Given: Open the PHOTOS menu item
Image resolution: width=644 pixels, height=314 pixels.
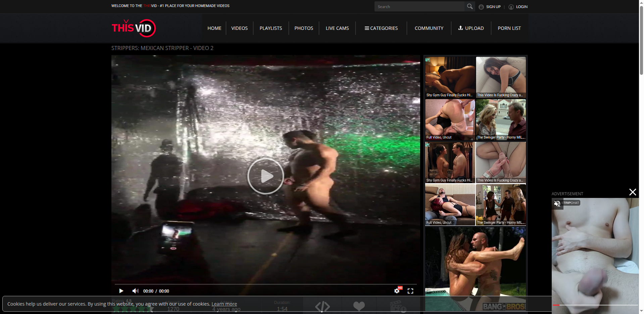Looking at the screenshot, I should click(x=304, y=28).
